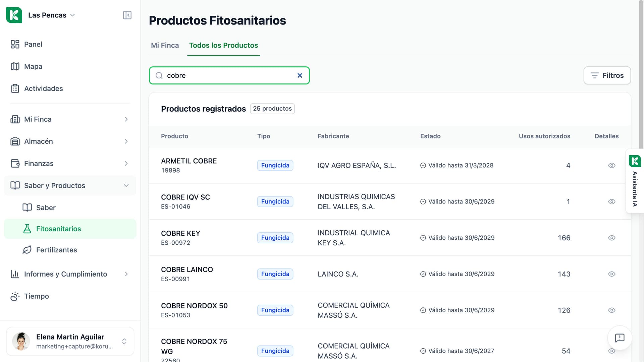This screenshot has height=362, width=644.
Task: Click the Almacén warehouse icon
Action: pos(15,141)
